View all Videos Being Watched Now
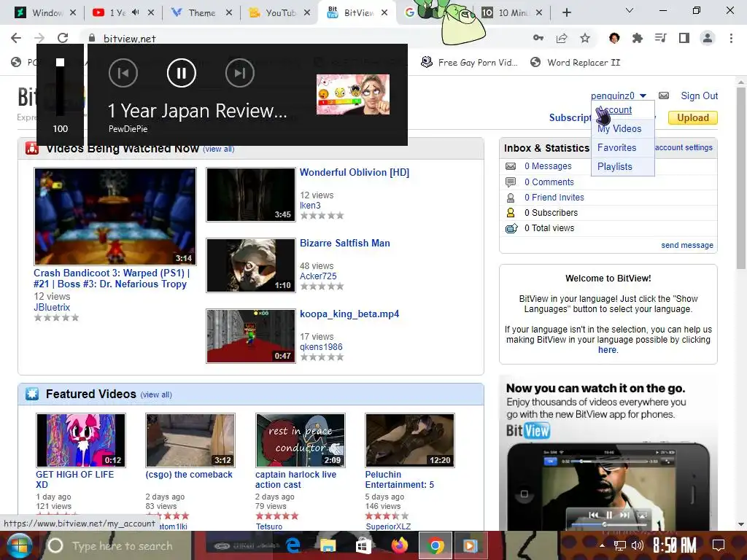 pos(219,149)
